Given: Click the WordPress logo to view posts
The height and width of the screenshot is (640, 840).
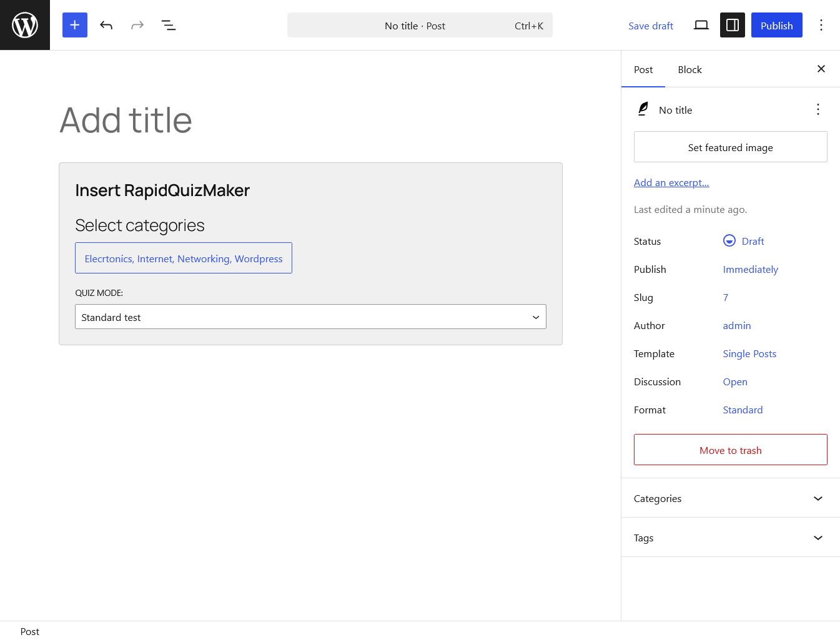Looking at the screenshot, I should click(25, 25).
